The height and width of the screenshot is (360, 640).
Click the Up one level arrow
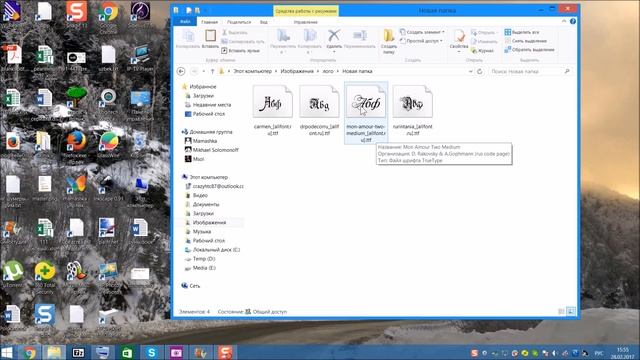tap(212, 71)
